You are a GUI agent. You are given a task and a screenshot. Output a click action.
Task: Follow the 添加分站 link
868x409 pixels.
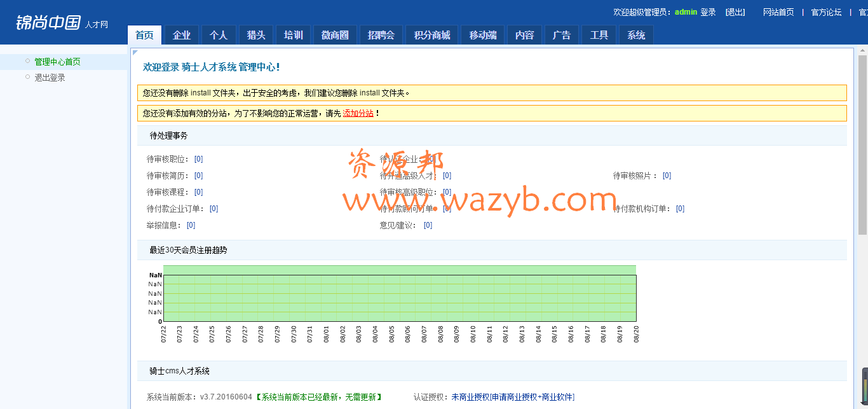click(358, 113)
